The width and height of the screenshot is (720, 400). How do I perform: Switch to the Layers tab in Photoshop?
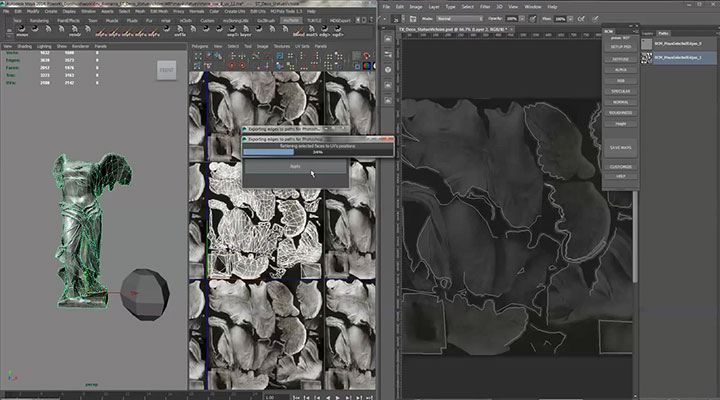pyautogui.click(x=647, y=34)
